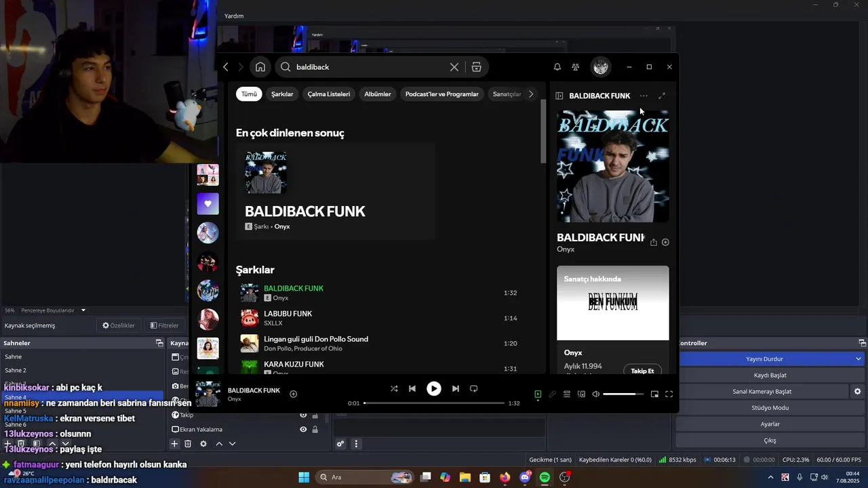Lock the Ekran Yakalama source
This screenshot has height=488, width=868.
coord(315,429)
